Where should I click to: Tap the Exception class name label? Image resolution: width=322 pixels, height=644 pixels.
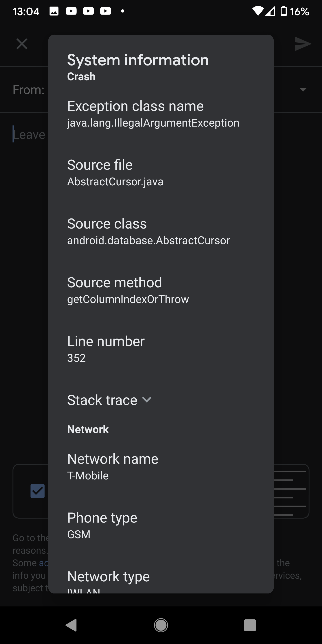pos(136,106)
